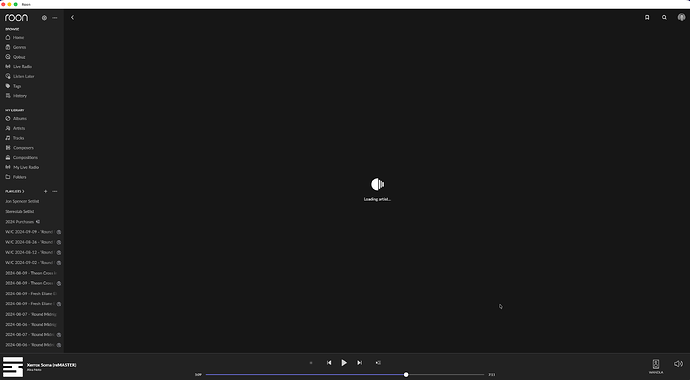Open search with the magnifier icon
This screenshot has width=690, height=380.
click(664, 18)
